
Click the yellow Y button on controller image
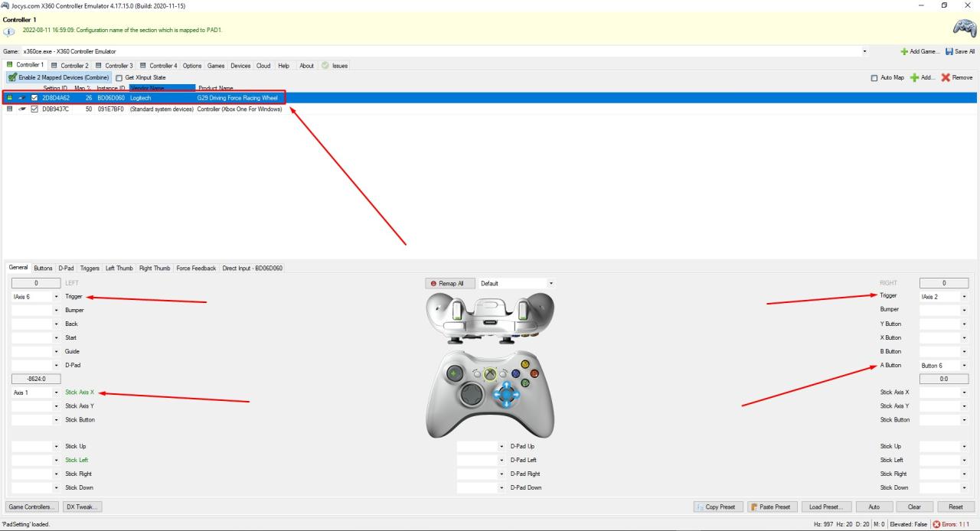click(x=524, y=365)
